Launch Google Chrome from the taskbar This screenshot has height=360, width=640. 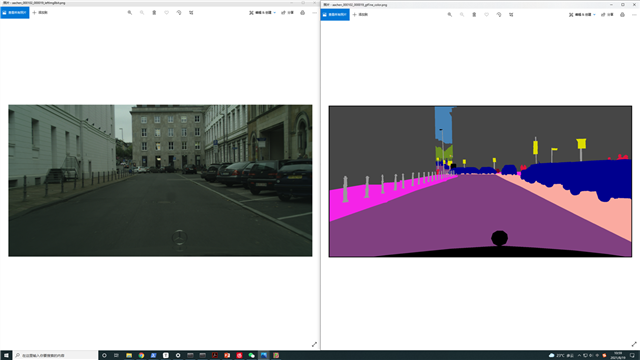tap(141, 356)
